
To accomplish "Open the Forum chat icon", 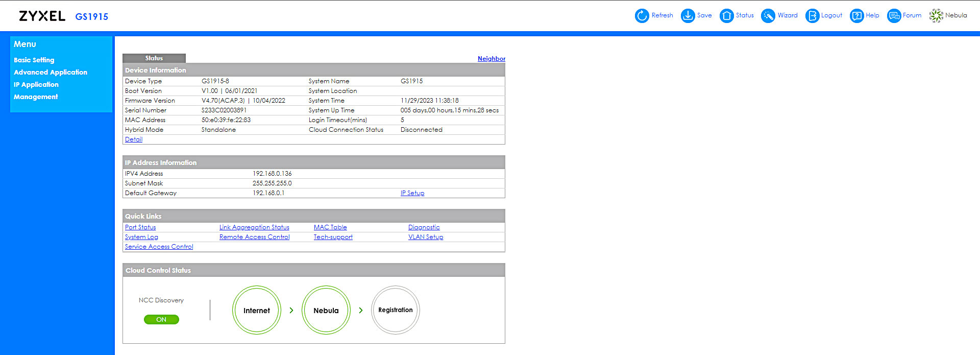I will [894, 16].
